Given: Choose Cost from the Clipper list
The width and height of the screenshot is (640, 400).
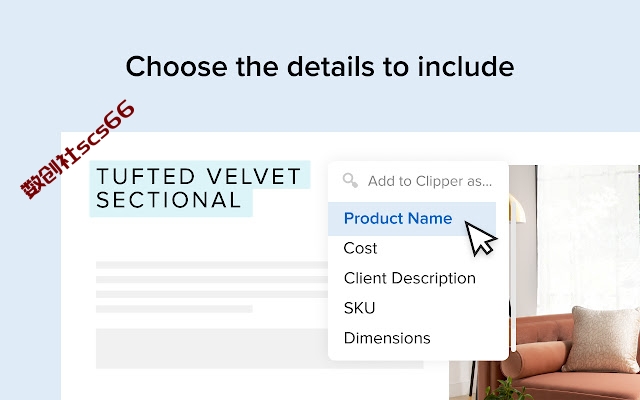Looking at the screenshot, I should 360,248.
